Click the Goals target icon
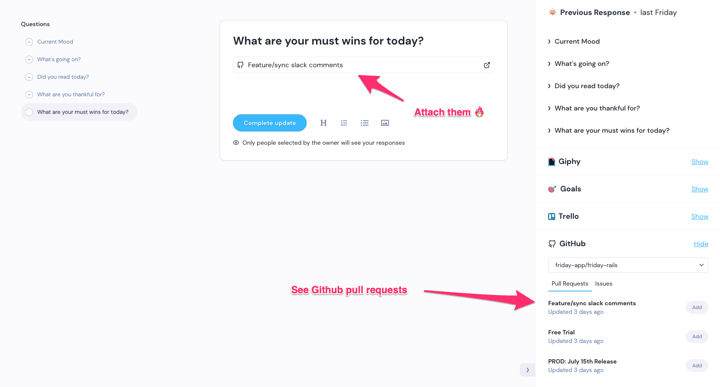 (552, 189)
